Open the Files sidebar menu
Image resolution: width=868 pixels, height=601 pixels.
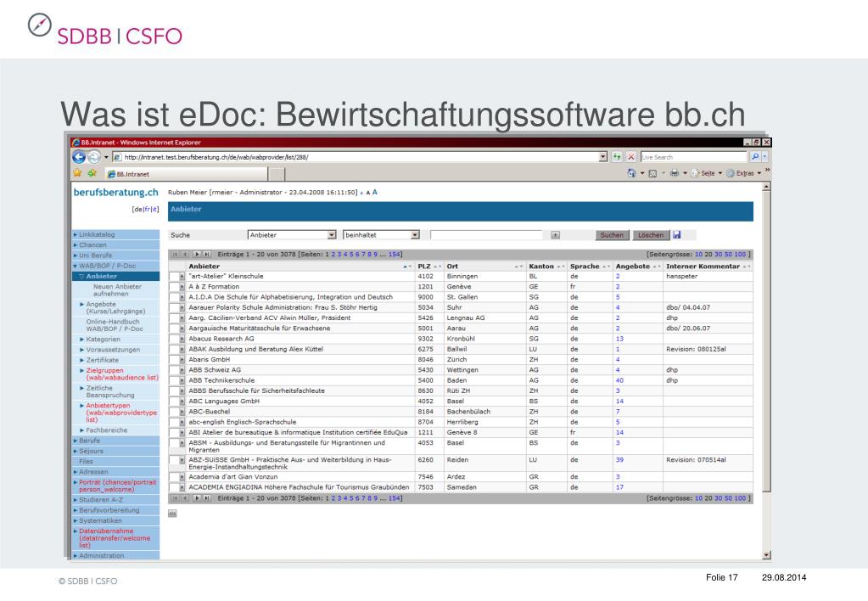tap(115, 462)
